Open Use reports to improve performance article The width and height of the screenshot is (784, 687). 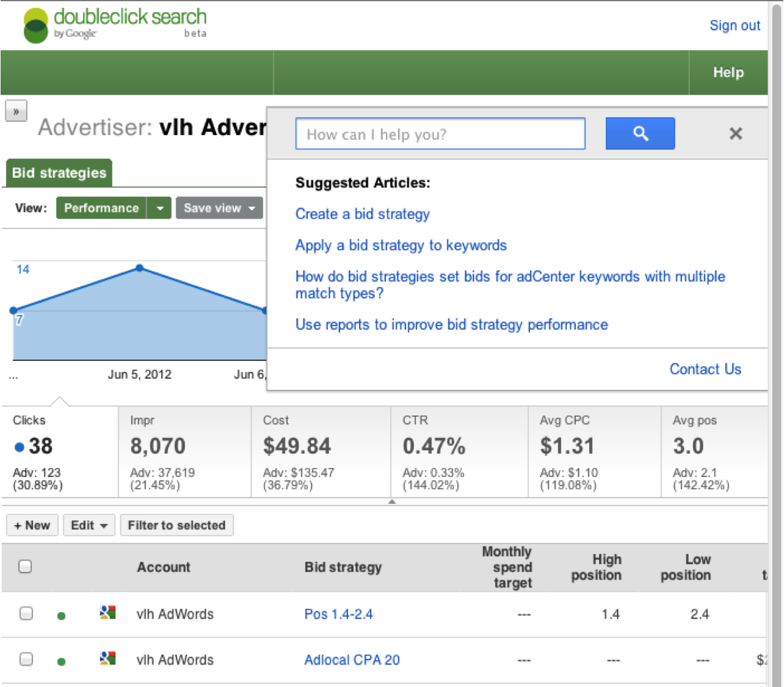coord(452,324)
